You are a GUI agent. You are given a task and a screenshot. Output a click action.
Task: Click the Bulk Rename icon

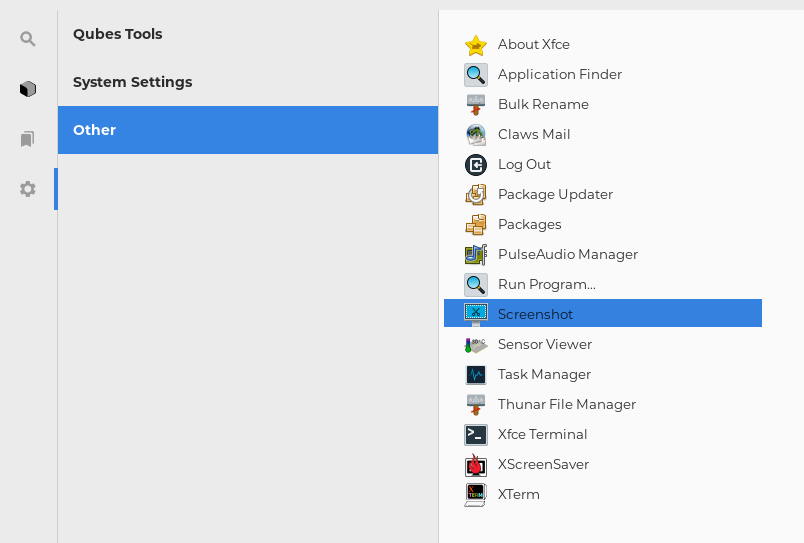click(x=476, y=105)
